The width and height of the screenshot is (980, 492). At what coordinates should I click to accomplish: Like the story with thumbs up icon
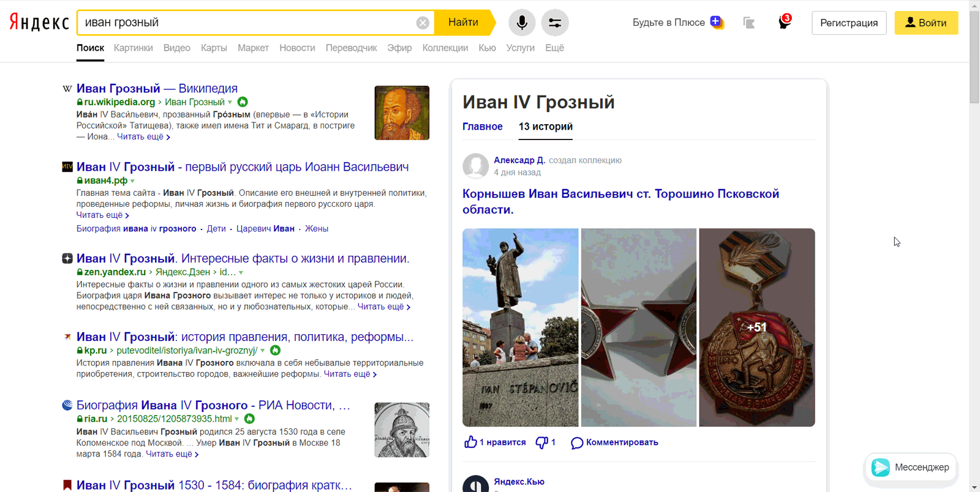click(x=470, y=442)
